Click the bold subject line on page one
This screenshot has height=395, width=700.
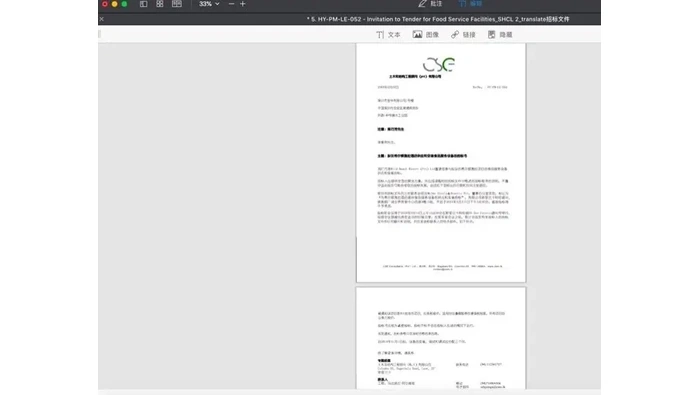tap(422, 156)
